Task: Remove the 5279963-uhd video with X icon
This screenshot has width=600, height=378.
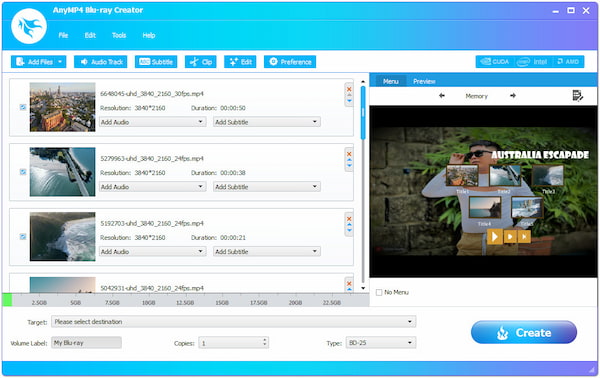Action: (x=349, y=154)
